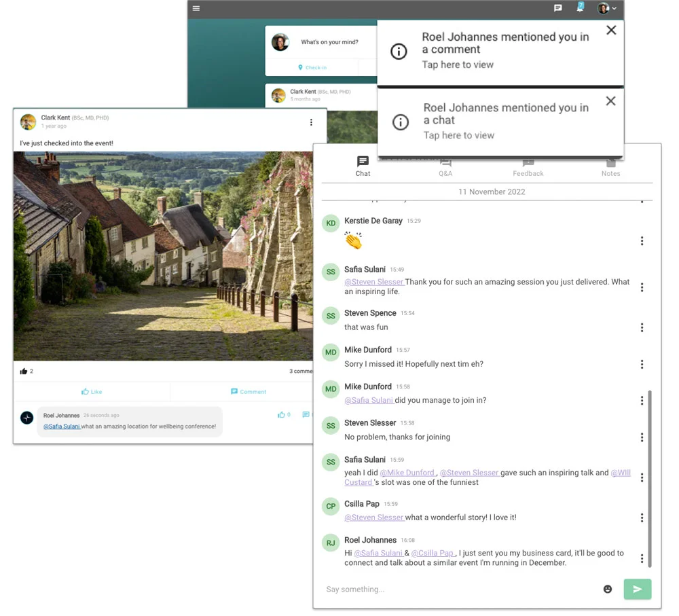Dismiss the 'mentioned you in a comment' notification

(611, 30)
